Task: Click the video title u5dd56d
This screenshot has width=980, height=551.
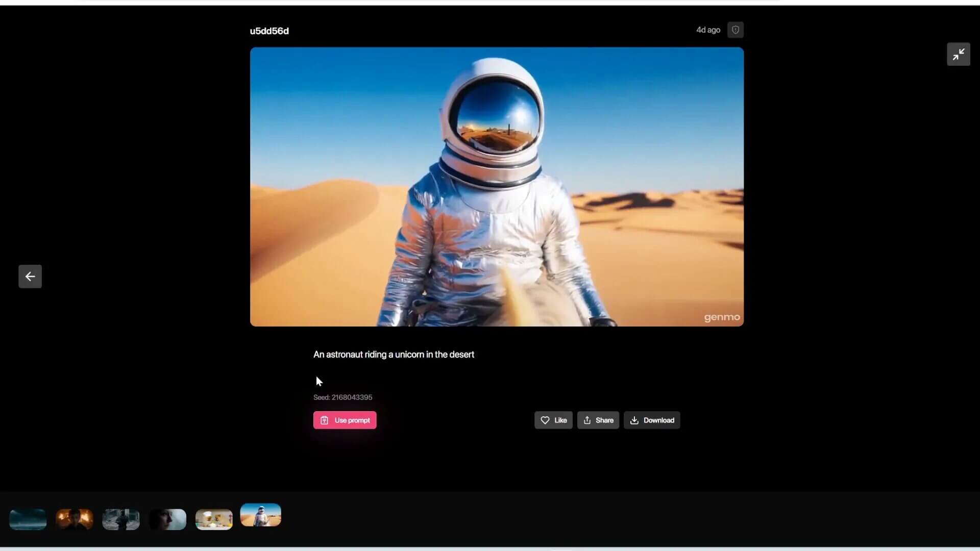Action: pos(269,31)
